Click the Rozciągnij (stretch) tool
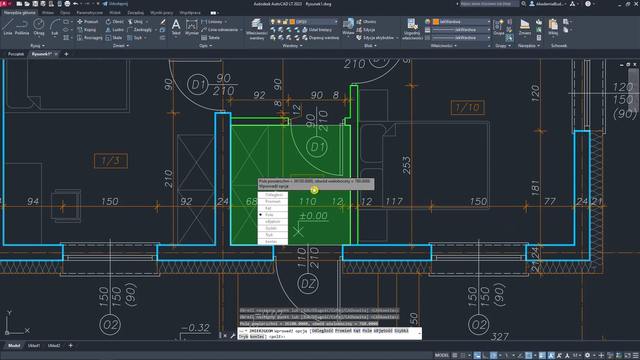This screenshot has height=360, width=640. tap(90, 38)
